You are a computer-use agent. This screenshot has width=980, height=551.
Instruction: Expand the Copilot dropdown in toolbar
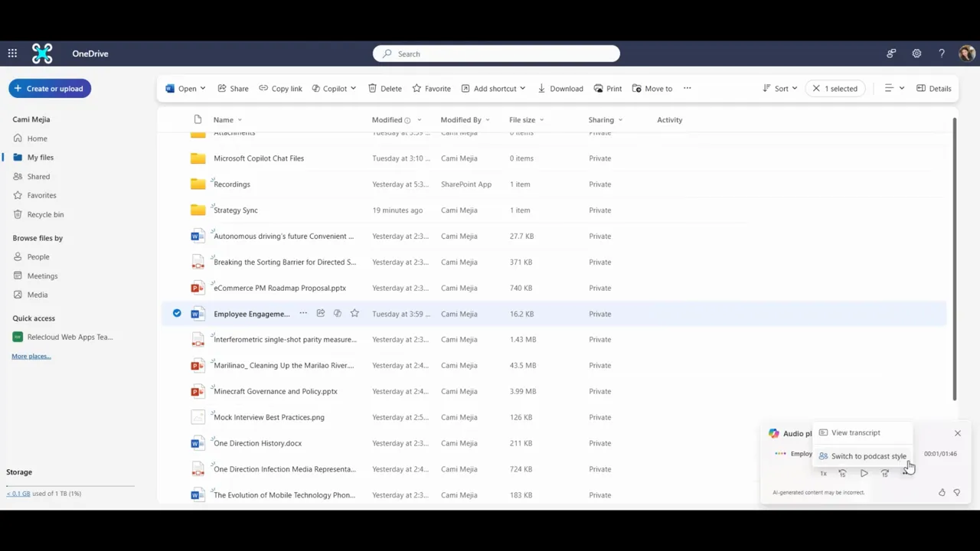tap(353, 89)
